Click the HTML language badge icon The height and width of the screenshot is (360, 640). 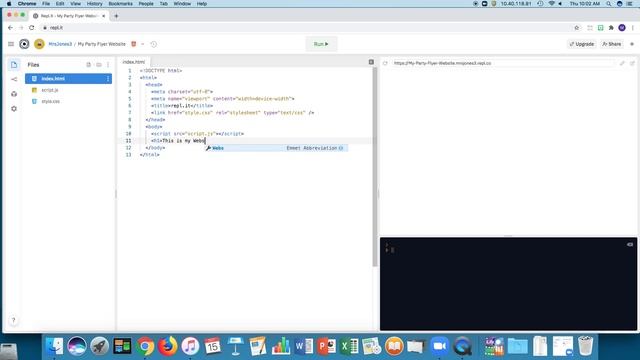(133, 44)
